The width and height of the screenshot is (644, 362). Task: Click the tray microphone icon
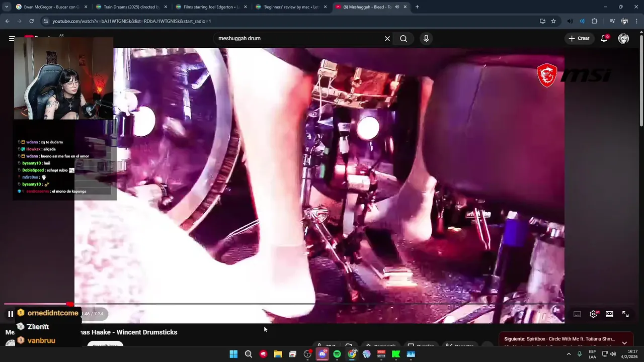pyautogui.click(x=580, y=354)
